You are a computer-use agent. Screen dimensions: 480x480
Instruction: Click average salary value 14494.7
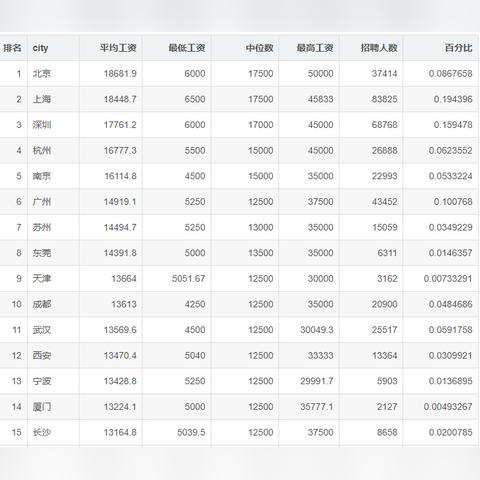(x=120, y=227)
